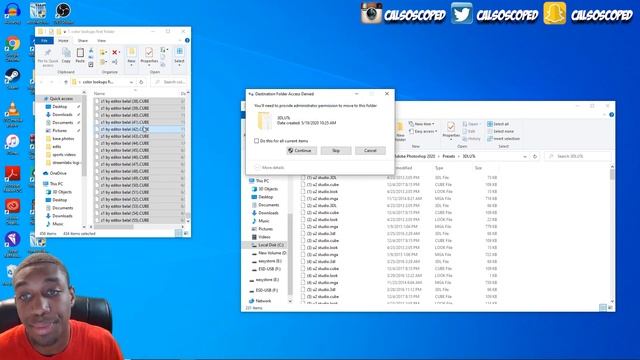
Task: Open address history dropdown in left window
Action: tap(131, 82)
